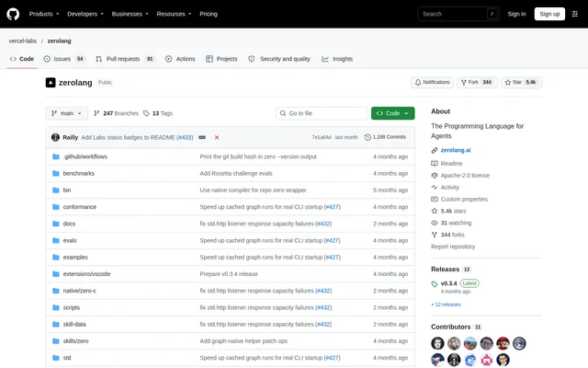Switch to the Issues tab
Viewport: 588px width, 368px height.
coord(64,59)
